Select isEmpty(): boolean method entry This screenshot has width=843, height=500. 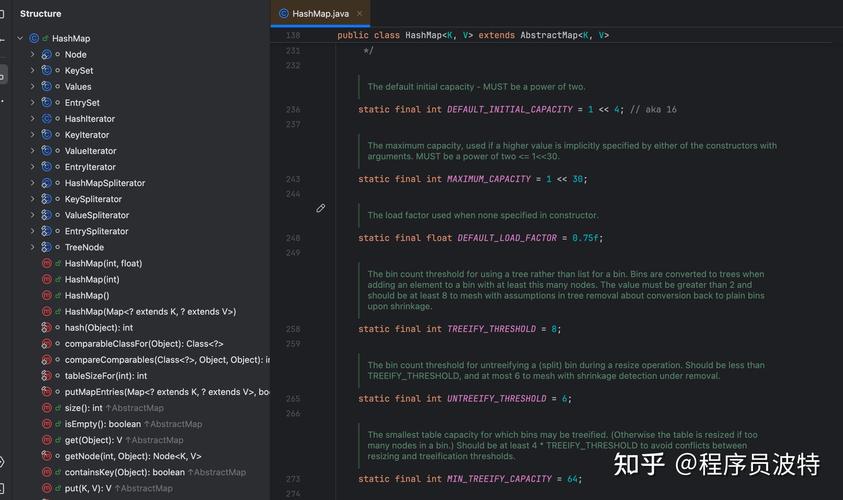click(103, 424)
